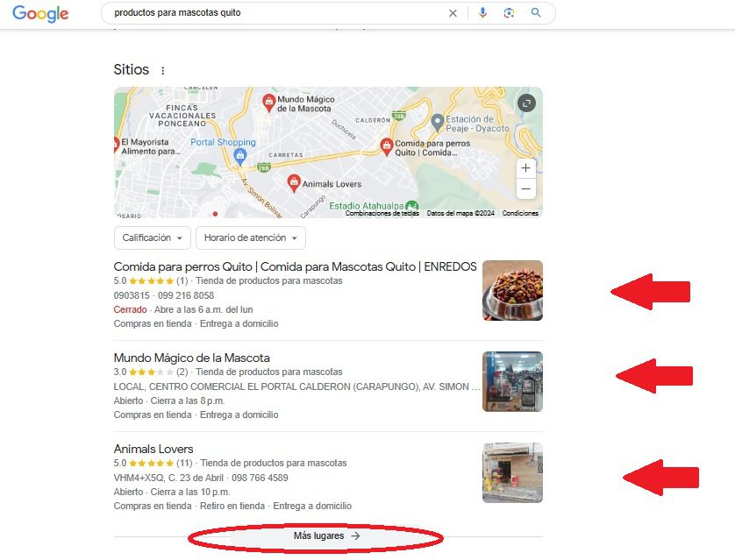Zoom out on the map
The width and height of the screenshot is (735, 560).
tap(526, 188)
